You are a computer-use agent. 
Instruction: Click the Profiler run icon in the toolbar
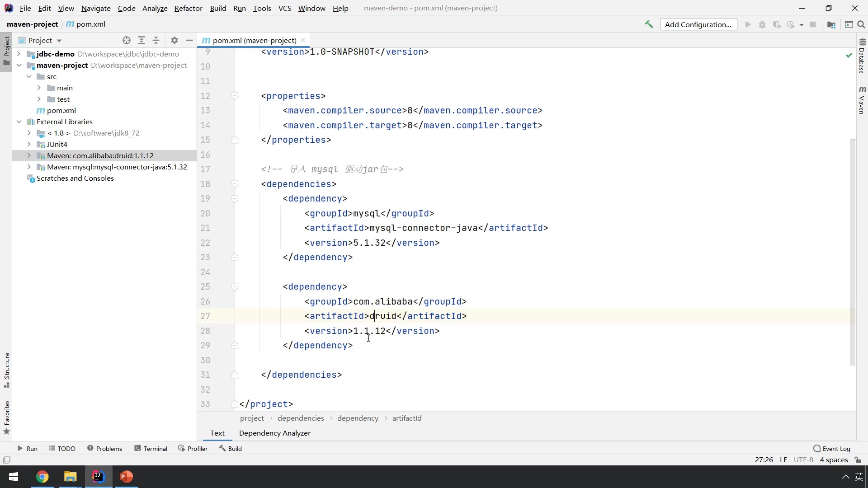[791, 24]
